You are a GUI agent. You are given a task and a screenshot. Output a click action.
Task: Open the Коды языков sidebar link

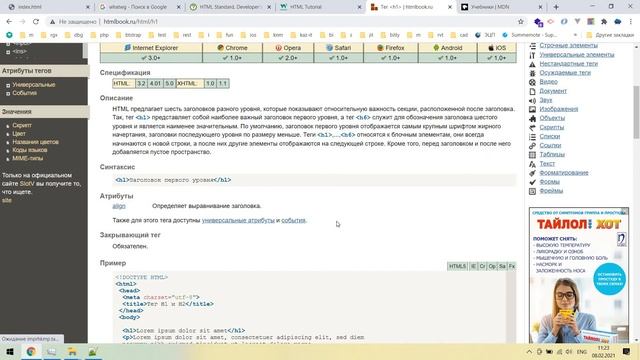coord(30,150)
